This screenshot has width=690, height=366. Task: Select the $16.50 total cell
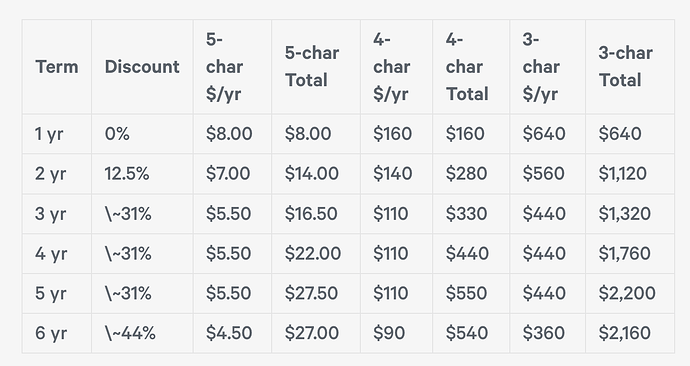pos(316,214)
